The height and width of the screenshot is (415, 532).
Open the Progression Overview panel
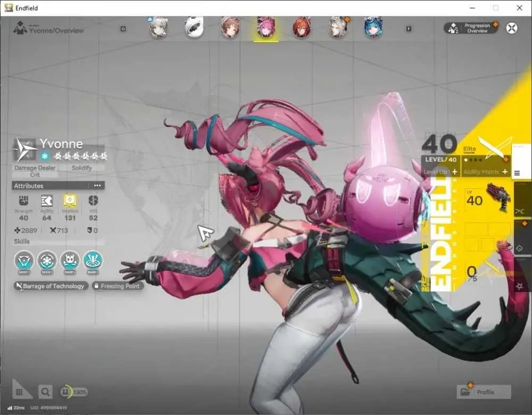[x=471, y=28]
